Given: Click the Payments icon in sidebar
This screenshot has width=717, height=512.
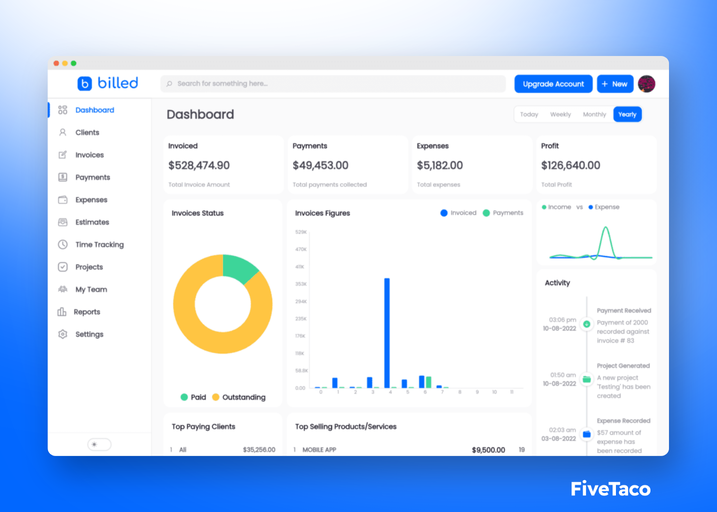Looking at the screenshot, I should click(63, 177).
